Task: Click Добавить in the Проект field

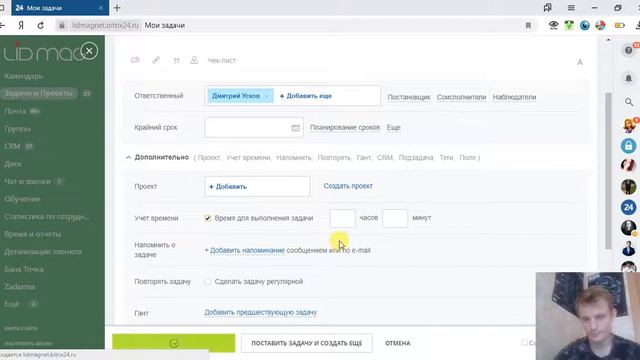Action: coord(228,187)
